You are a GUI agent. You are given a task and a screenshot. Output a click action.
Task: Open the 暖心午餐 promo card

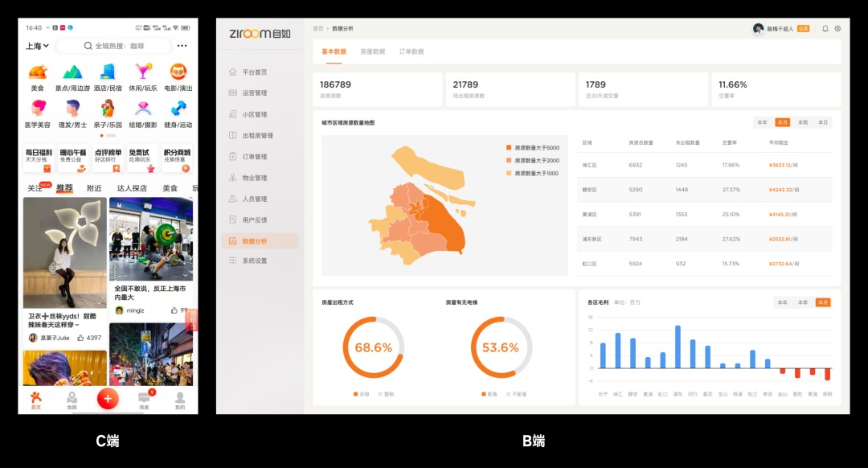tap(73, 159)
